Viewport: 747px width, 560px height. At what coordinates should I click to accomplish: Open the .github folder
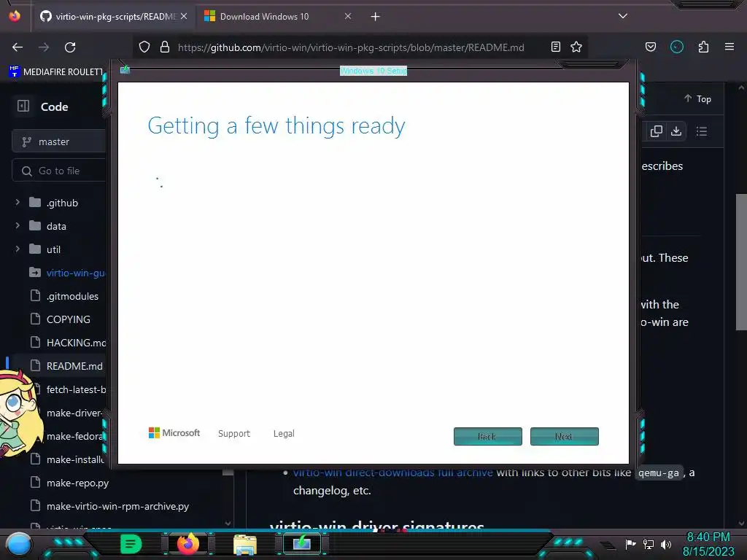tap(62, 203)
